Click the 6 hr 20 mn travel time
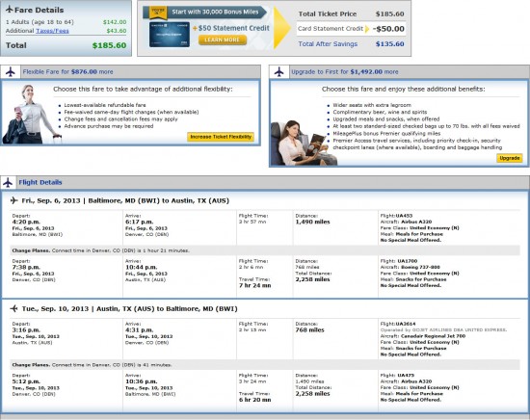This screenshot has width=530, height=420. coord(254,400)
